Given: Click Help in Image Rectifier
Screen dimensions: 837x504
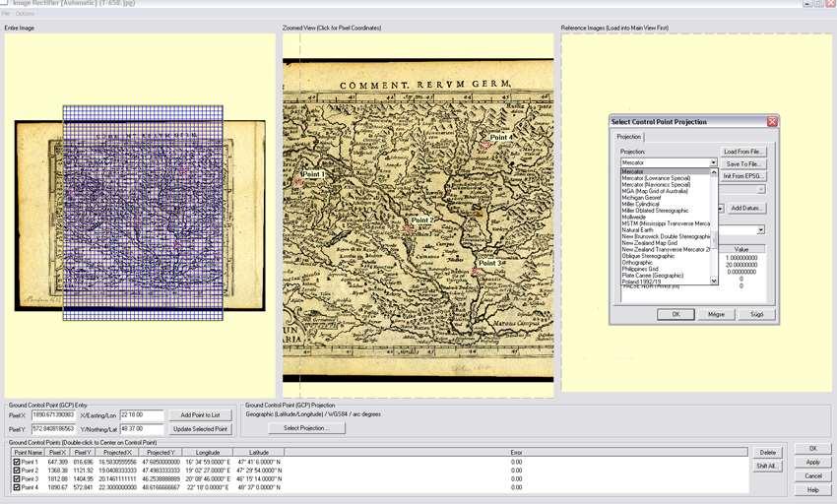Looking at the screenshot, I should [x=813, y=489].
